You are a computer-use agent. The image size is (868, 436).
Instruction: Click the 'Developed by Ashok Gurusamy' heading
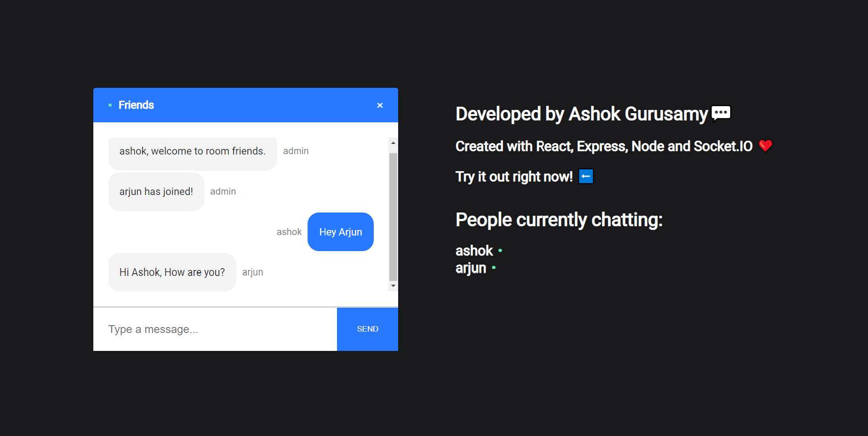point(582,114)
